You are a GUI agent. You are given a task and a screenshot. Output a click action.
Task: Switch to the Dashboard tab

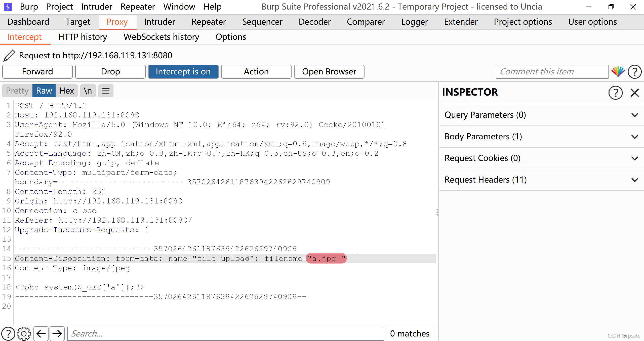click(x=28, y=22)
